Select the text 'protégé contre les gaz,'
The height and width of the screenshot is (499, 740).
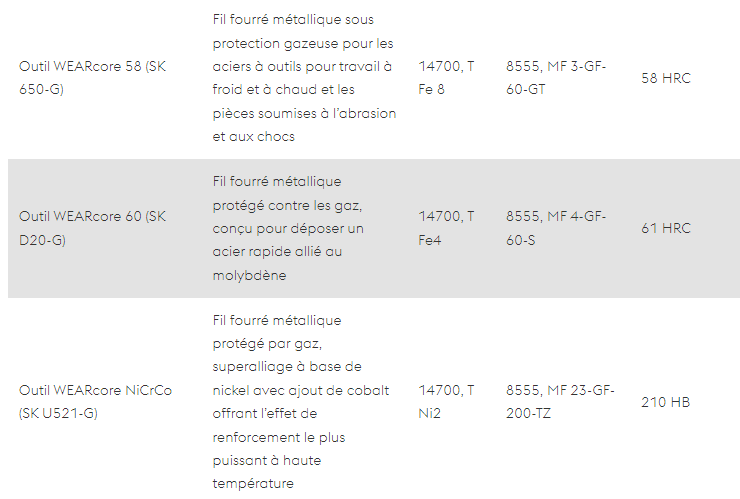287,205
